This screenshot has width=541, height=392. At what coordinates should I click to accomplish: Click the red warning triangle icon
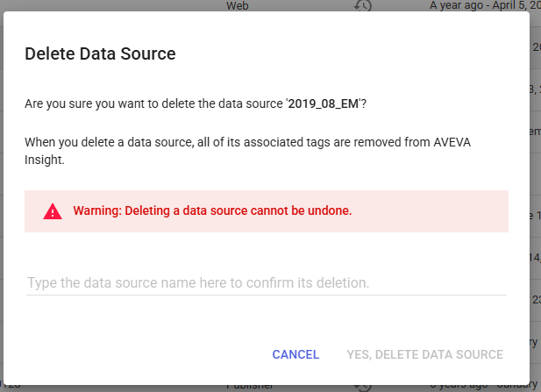(53, 211)
